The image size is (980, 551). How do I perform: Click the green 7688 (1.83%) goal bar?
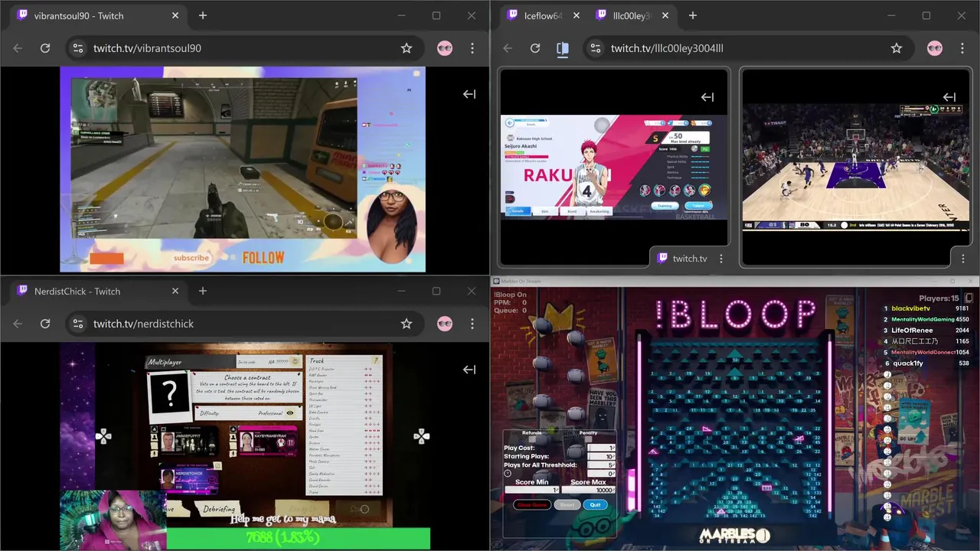tap(298, 538)
